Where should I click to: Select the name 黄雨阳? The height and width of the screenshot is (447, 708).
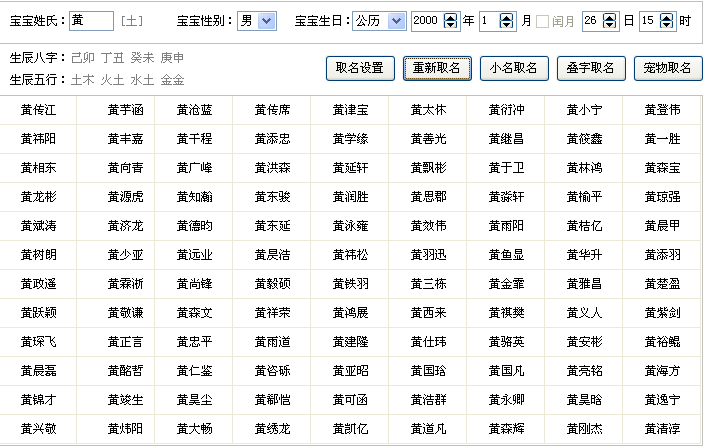(x=506, y=226)
